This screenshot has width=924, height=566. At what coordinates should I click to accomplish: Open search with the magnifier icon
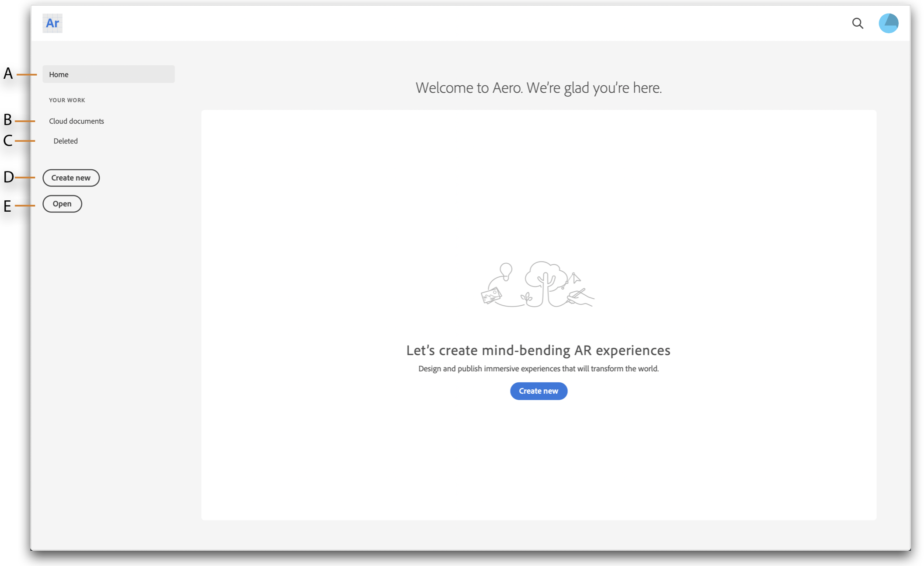(858, 23)
